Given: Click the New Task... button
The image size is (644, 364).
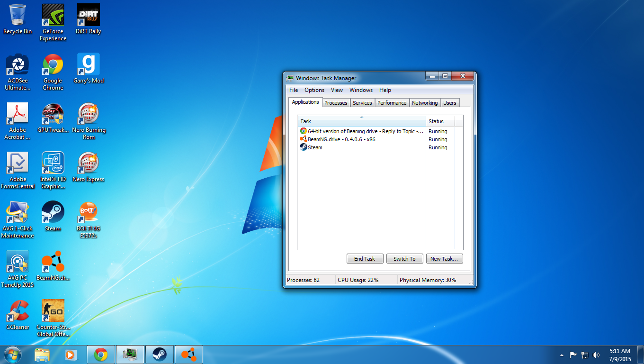Looking at the screenshot, I should coord(444,259).
